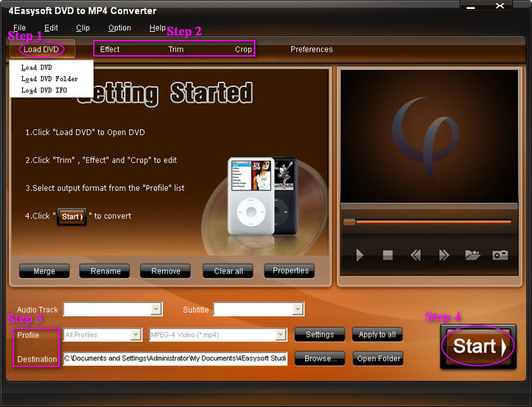Choose Load DVD from dropdown list
The image size is (532, 407).
point(36,67)
